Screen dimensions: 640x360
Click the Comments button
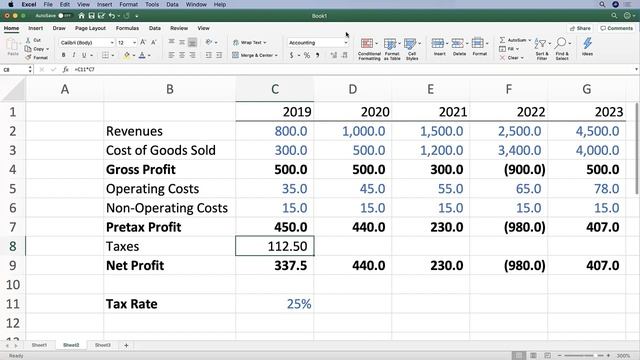coord(617,28)
